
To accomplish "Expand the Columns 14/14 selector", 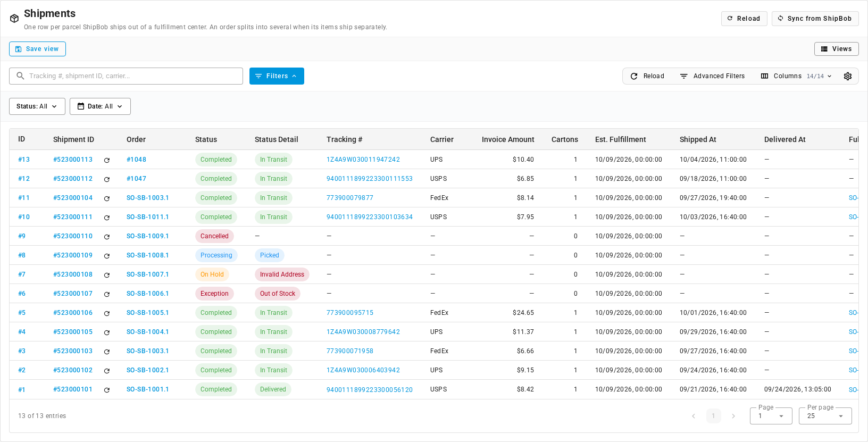I will tap(796, 76).
